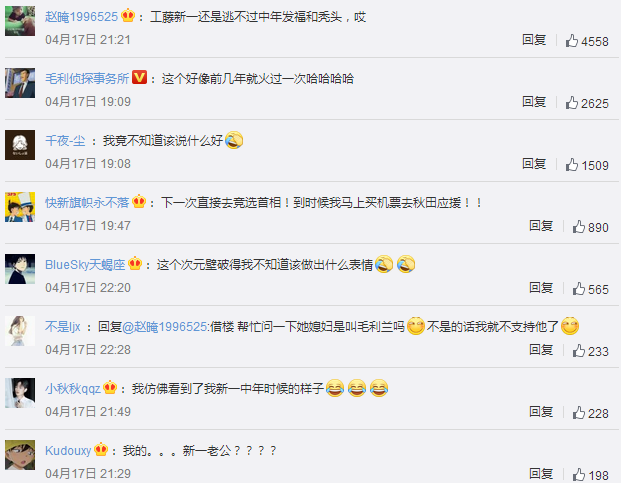Open 赵晻1996525's user profile name
The height and width of the screenshot is (483, 621).
81,17
